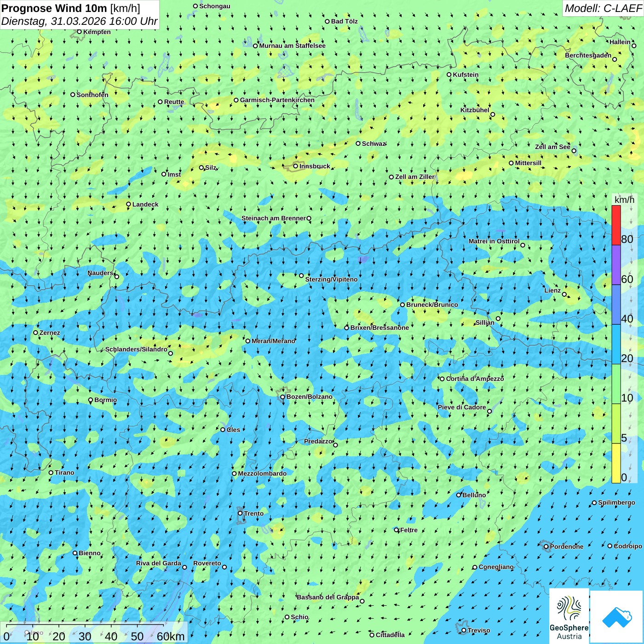
Task: Click the 'Feltre' label
Action: [x=409, y=530]
